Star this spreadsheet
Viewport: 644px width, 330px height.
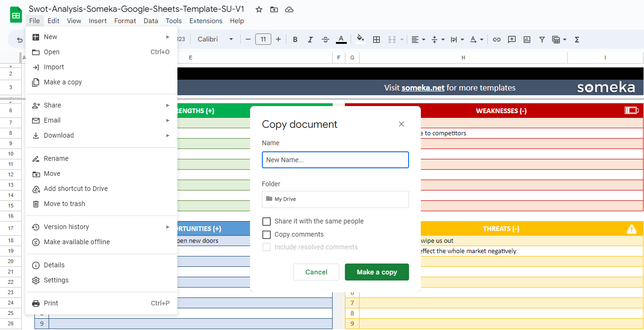pyautogui.click(x=258, y=9)
